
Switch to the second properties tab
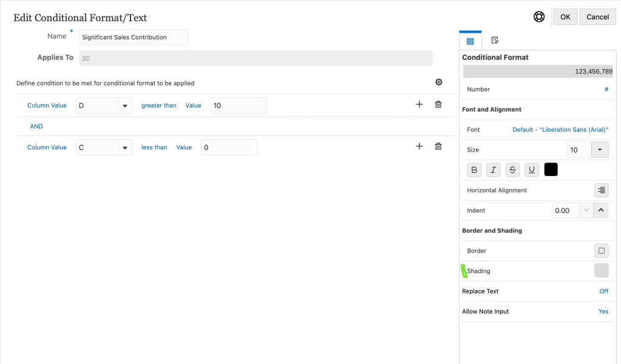[495, 41]
